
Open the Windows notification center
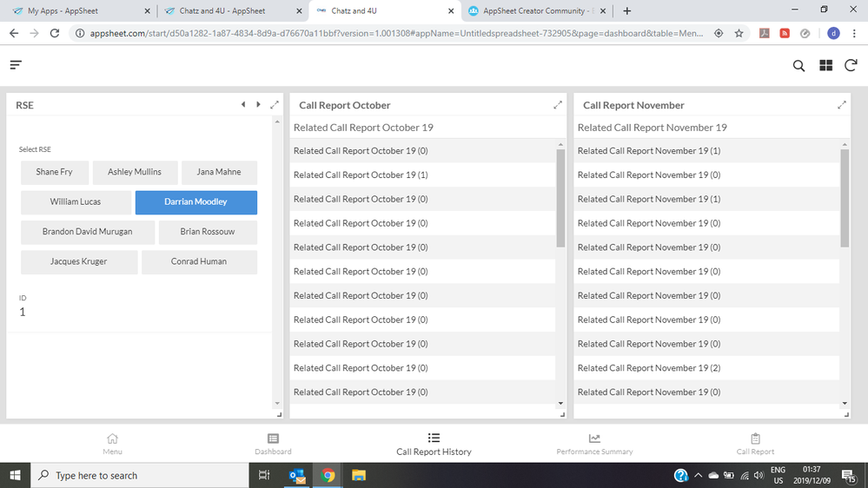coord(849,475)
